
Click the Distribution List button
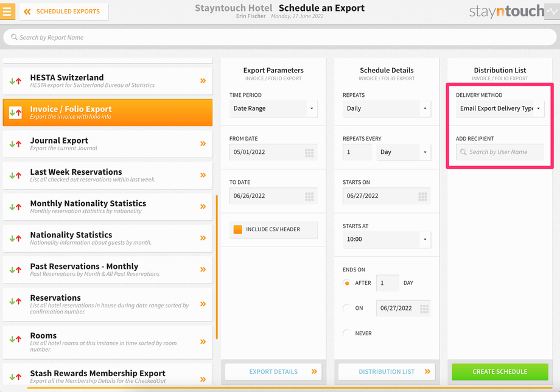pos(387,372)
